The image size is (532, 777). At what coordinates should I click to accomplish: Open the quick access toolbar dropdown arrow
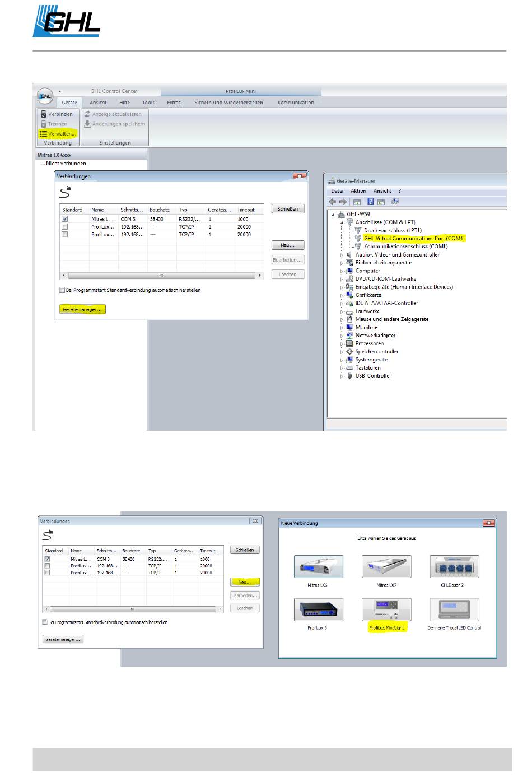click(x=60, y=91)
